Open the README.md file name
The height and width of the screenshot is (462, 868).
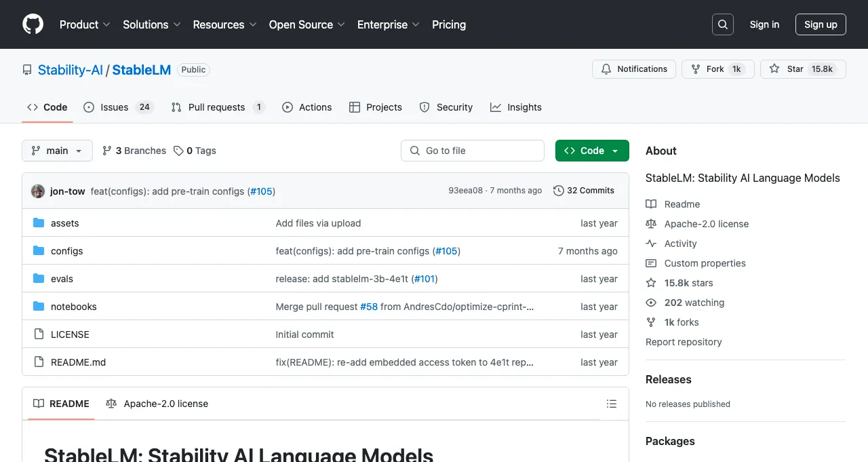[x=79, y=362]
